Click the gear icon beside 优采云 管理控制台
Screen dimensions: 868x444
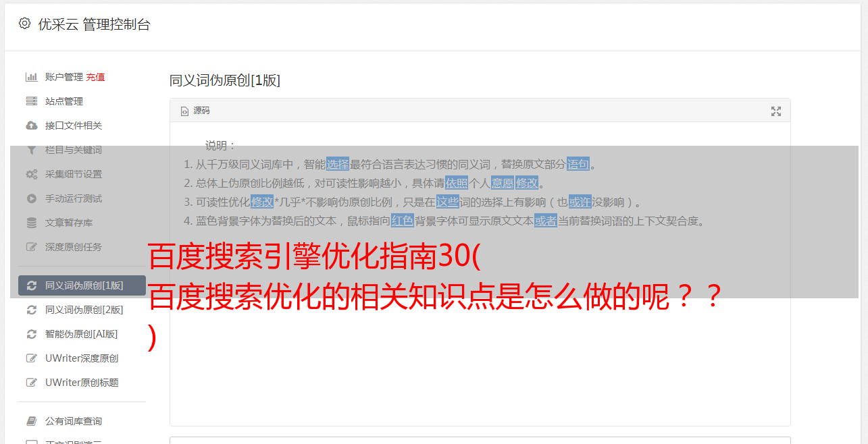pyautogui.click(x=24, y=24)
